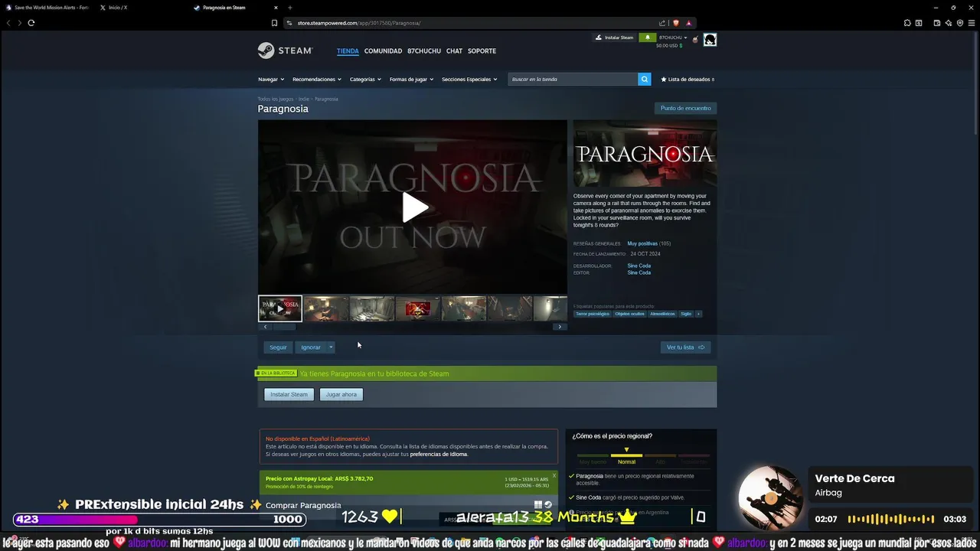Open the Punto de encuentro button

pyautogui.click(x=685, y=108)
